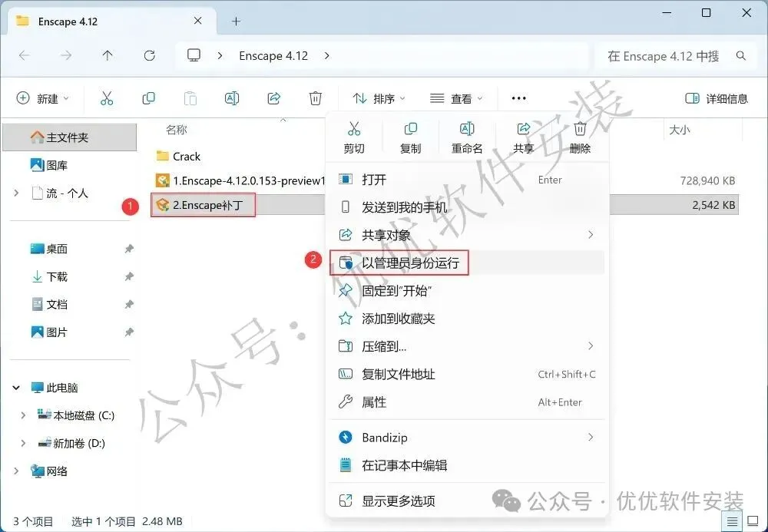
Task: Choose 以管理员身份运行
Action: 467,263
